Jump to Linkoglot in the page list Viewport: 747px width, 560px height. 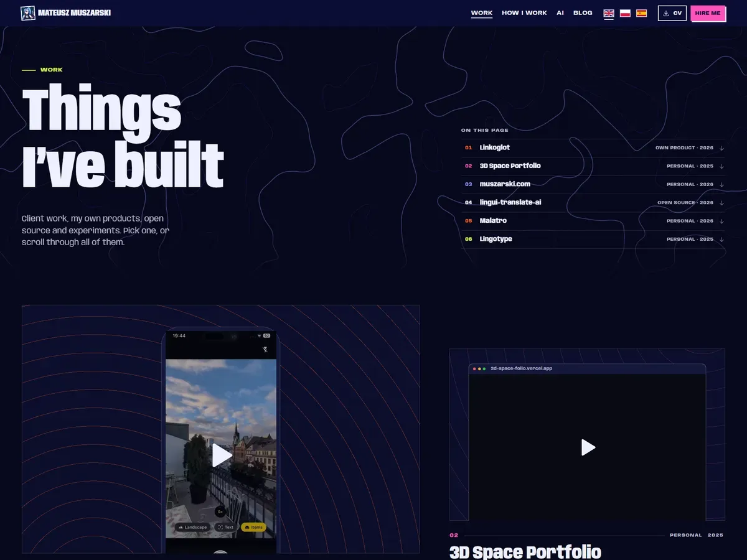click(x=593, y=148)
